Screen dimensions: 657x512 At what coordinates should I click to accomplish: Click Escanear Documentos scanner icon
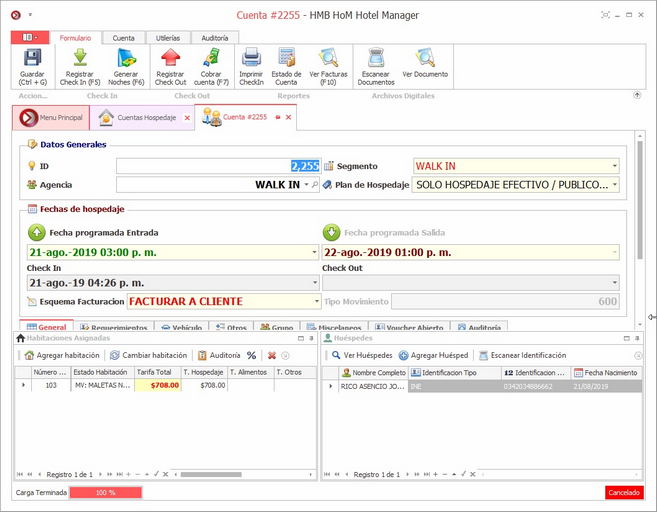(x=376, y=59)
